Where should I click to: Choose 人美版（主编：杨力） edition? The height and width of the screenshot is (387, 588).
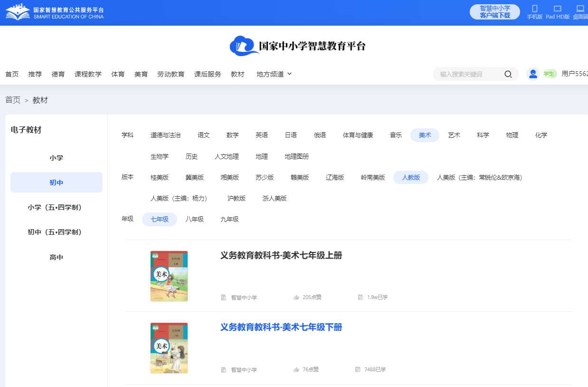pyautogui.click(x=180, y=198)
